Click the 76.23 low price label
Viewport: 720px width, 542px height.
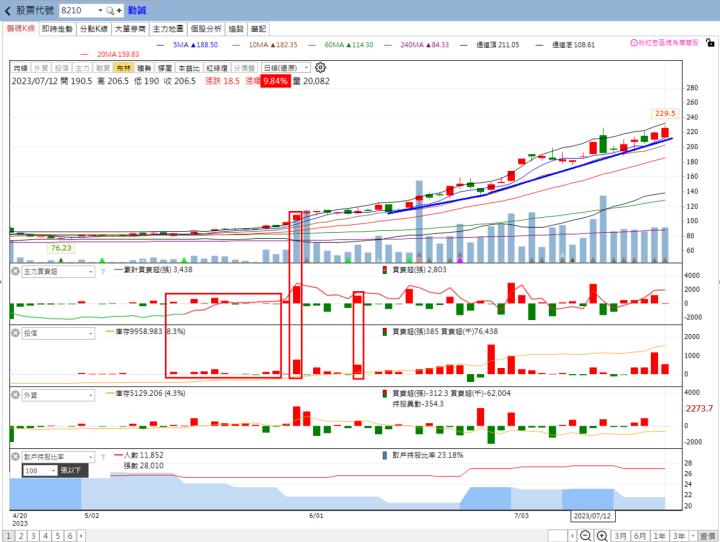(61, 248)
